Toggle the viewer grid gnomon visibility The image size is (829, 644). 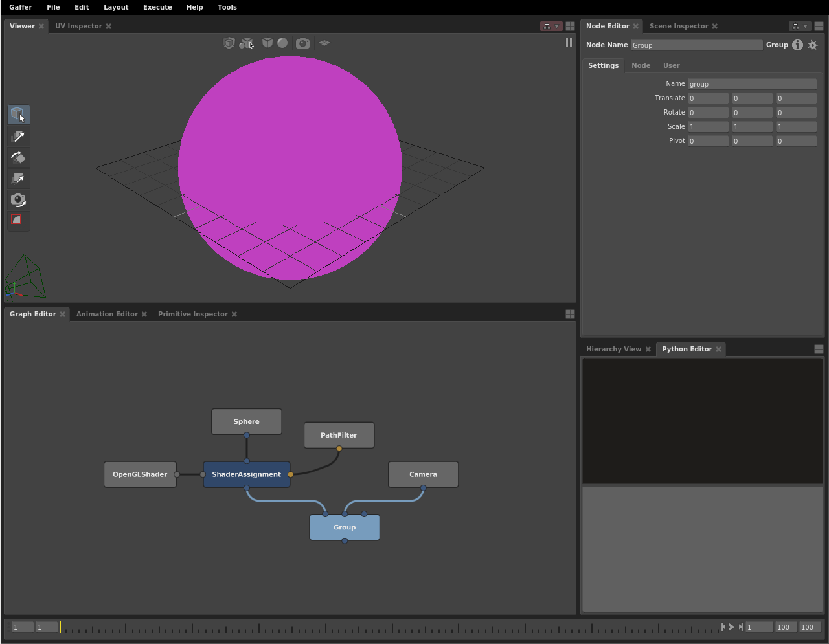[x=324, y=43]
